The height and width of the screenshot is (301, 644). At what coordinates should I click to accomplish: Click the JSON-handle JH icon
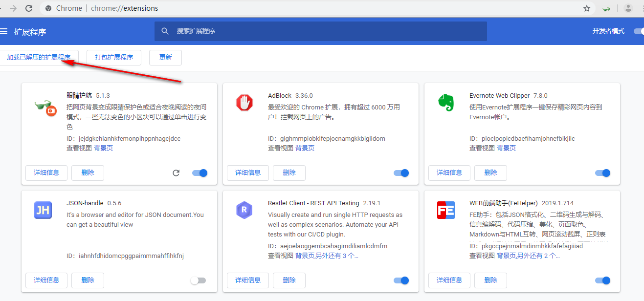43,210
